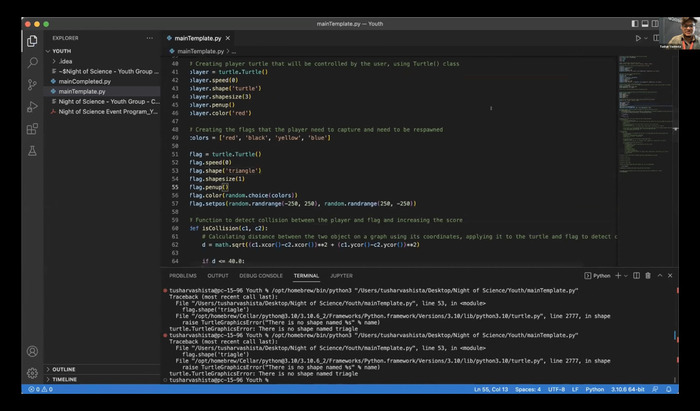Open the Extensions view

32,128
